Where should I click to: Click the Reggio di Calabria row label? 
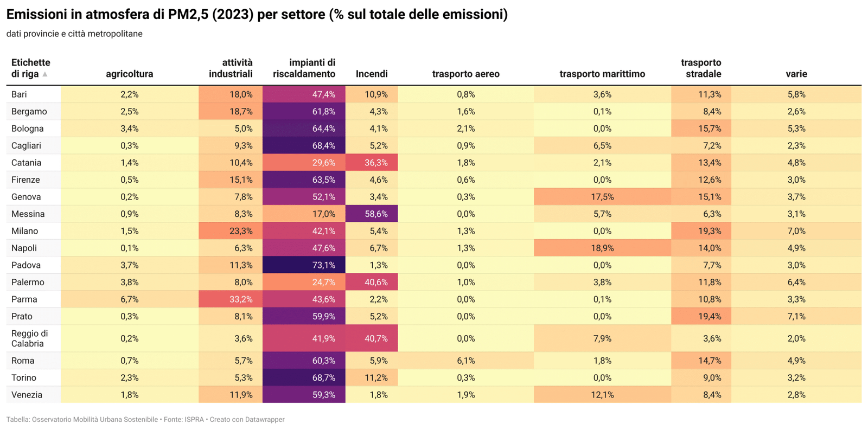coord(30,338)
